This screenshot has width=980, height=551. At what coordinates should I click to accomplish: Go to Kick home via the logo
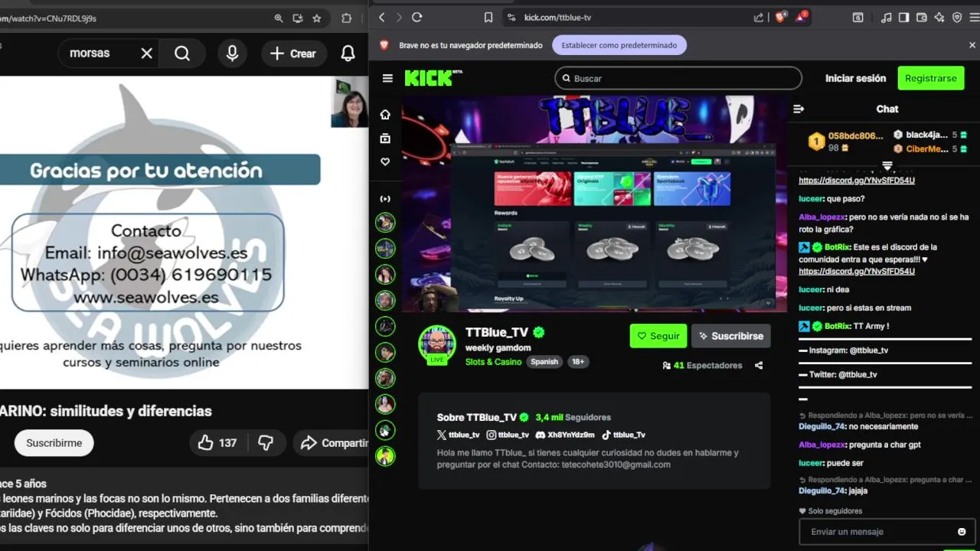tap(433, 77)
